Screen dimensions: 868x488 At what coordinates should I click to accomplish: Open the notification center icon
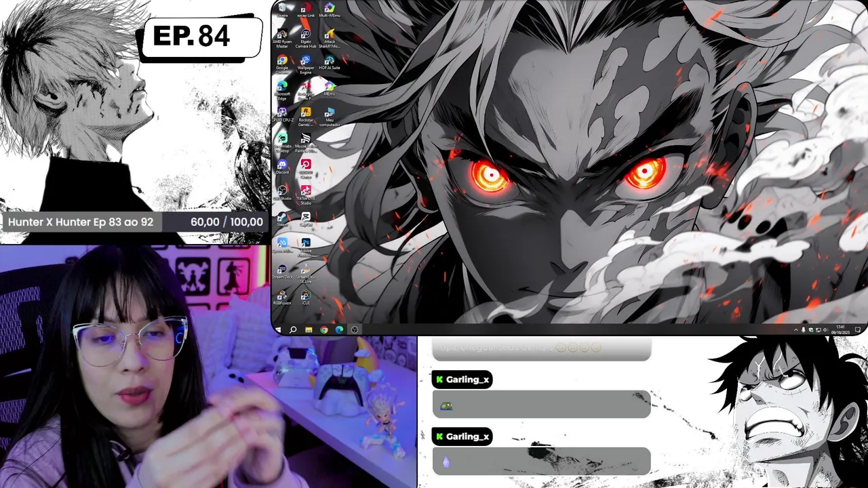(x=857, y=330)
